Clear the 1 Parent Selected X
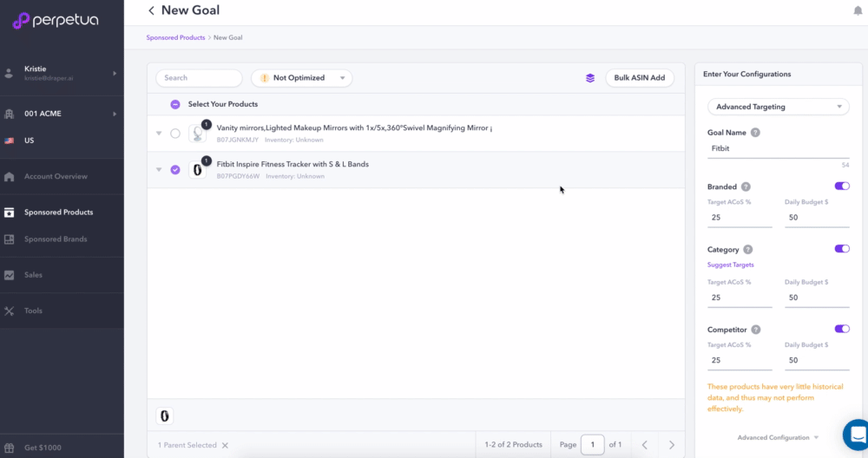Image resolution: width=868 pixels, height=458 pixels. pyautogui.click(x=225, y=445)
